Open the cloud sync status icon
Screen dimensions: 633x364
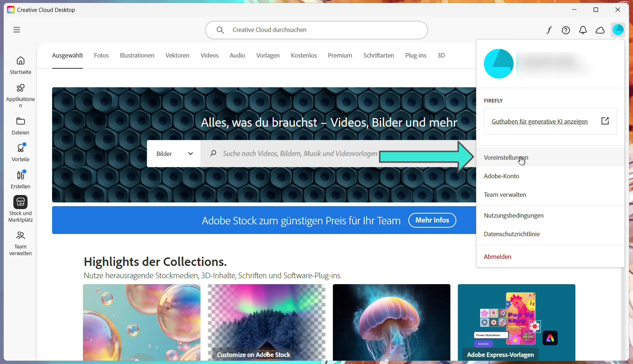(600, 30)
